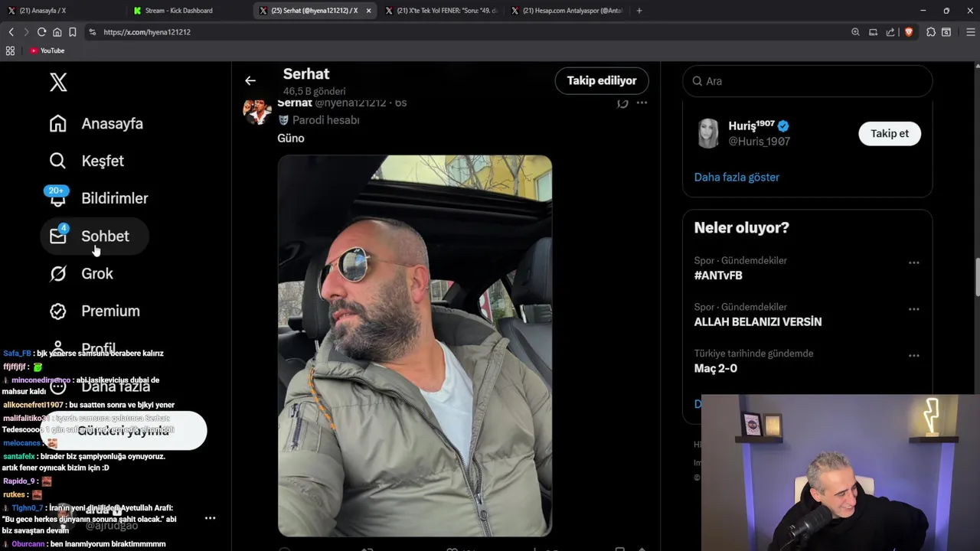980x551 pixels.
Task: Click the Grok icon on the post
Action: (622, 103)
